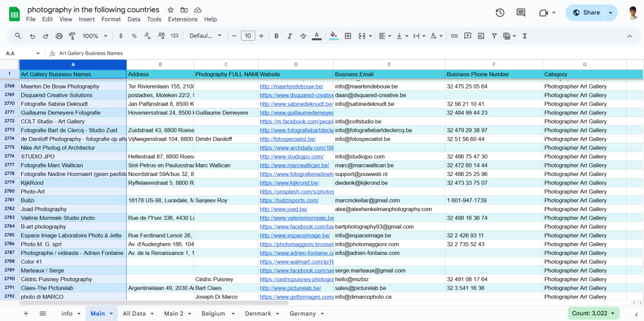The width and height of the screenshot is (644, 321).
Task: Open the all sheets list icon
Action: [x=43, y=313]
